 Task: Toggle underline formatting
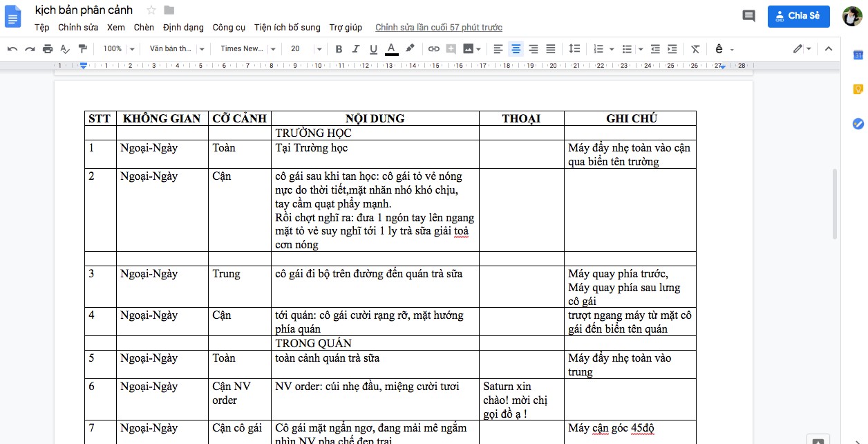tap(374, 49)
